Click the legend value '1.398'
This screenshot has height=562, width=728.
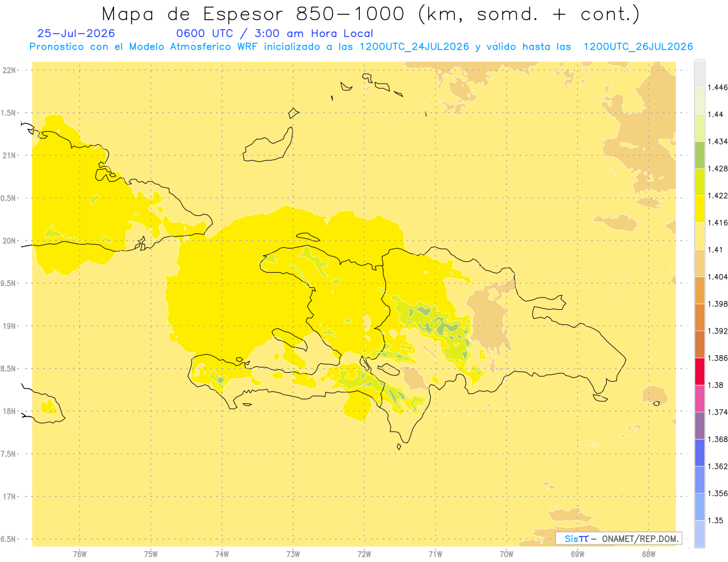[718, 304]
